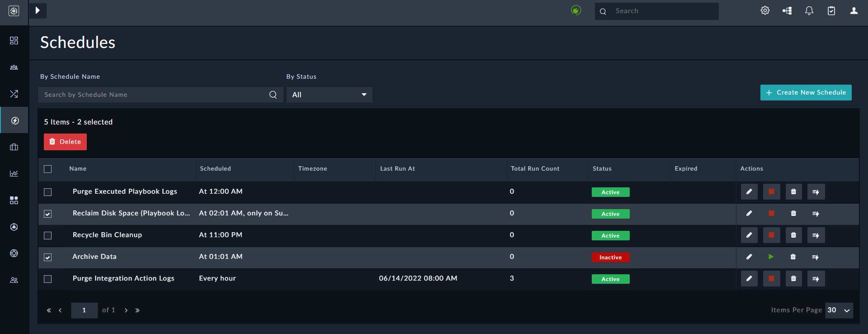
Task: Click run-now icon for Reclaim Disk Space
Action: pyautogui.click(x=816, y=214)
